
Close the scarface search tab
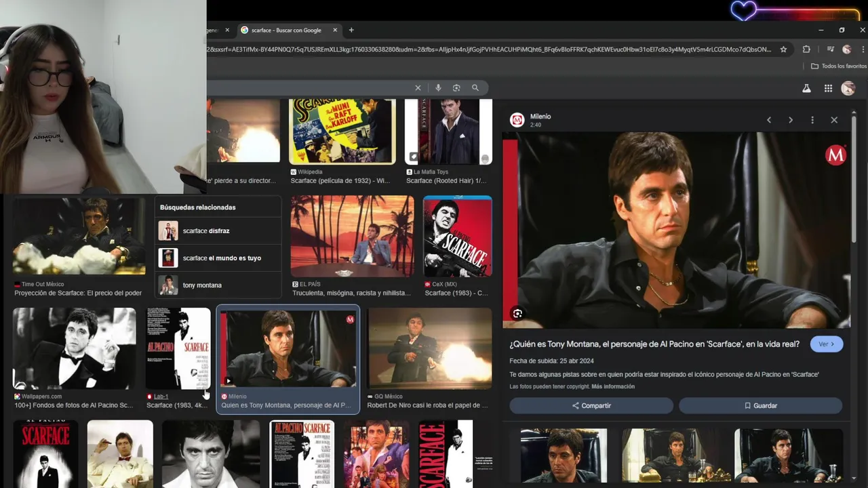(x=335, y=30)
